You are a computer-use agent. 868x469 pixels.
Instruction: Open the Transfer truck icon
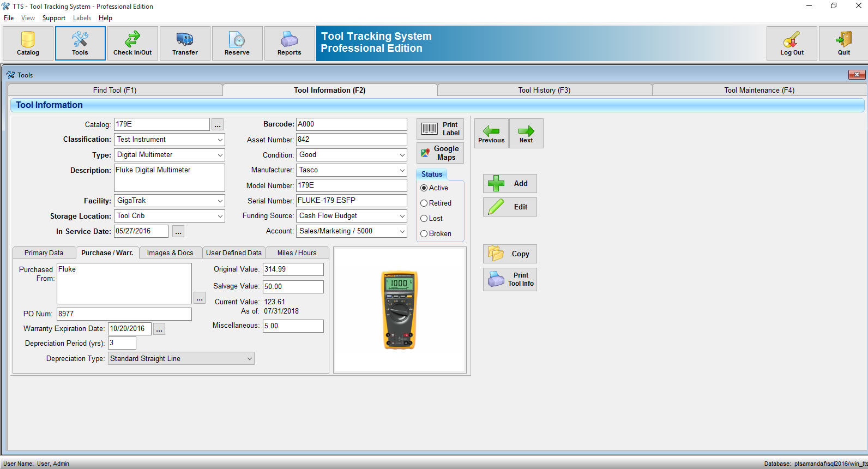pos(185,39)
